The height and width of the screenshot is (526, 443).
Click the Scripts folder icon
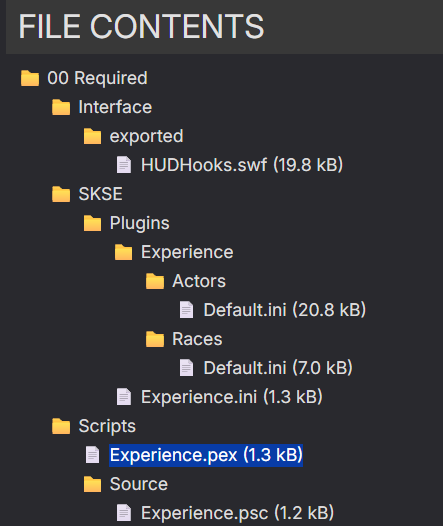pos(61,426)
